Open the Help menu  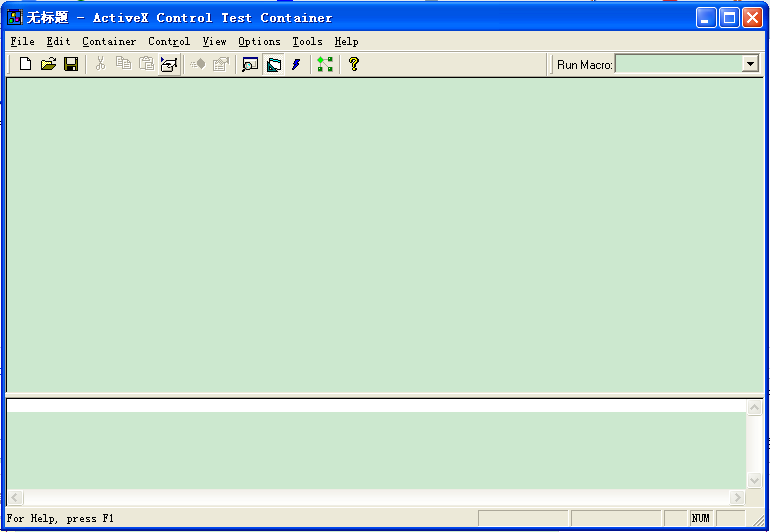[x=346, y=42]
